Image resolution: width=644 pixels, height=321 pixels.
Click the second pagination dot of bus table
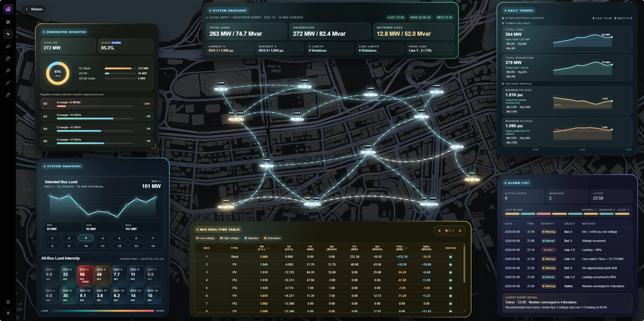(450, 231)
